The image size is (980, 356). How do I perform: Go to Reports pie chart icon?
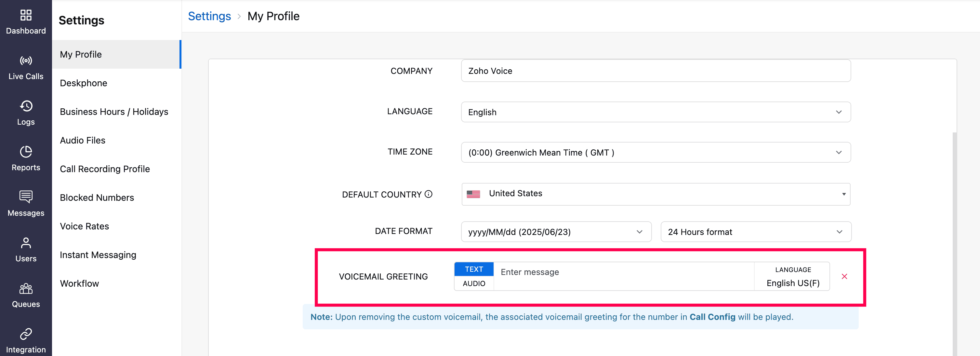coord(26,152)
